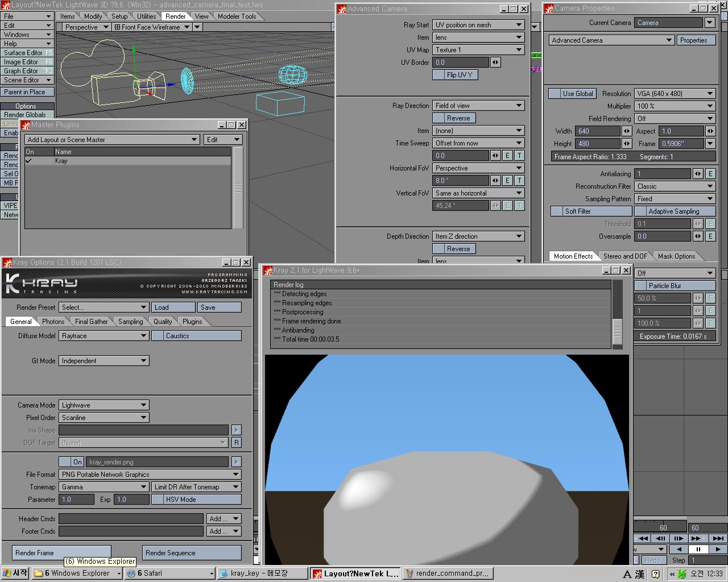Viewport: 728px width, 582px height.
Task: Switch to the Final Gather tab
Action: click(x=91, y=322)
